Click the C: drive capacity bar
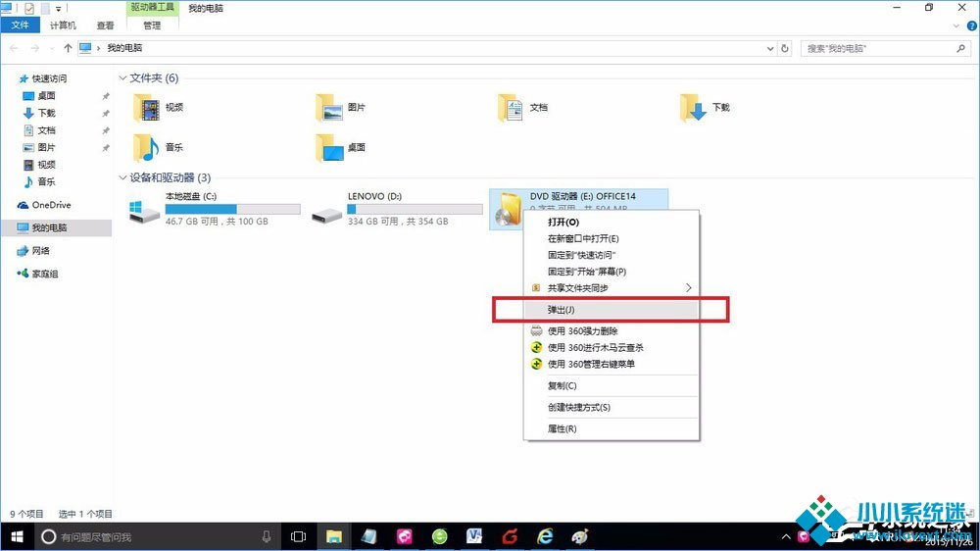980x551 pixels. (x=232, y=209)
